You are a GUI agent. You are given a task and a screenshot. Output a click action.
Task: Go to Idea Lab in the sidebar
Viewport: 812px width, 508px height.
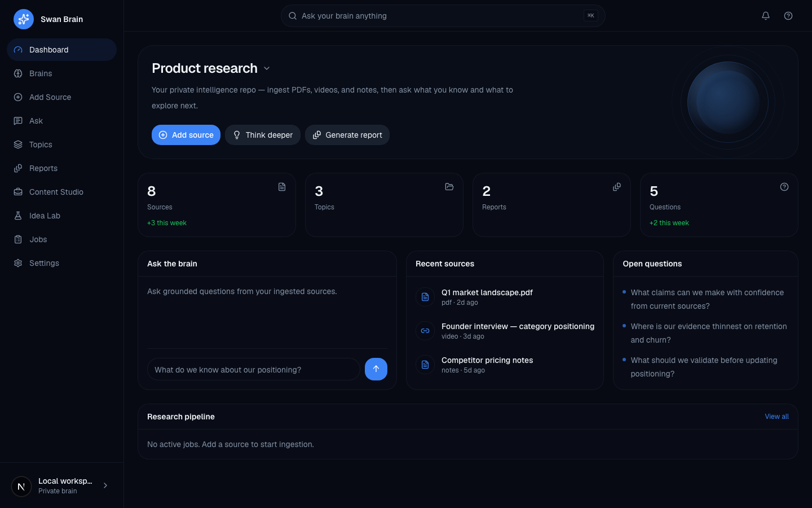point(61,216)
